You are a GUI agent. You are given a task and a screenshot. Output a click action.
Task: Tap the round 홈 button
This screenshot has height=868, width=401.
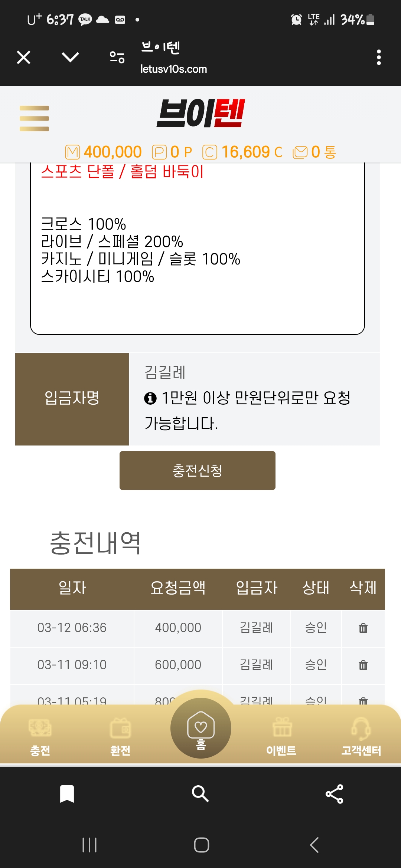coord(200,728)
